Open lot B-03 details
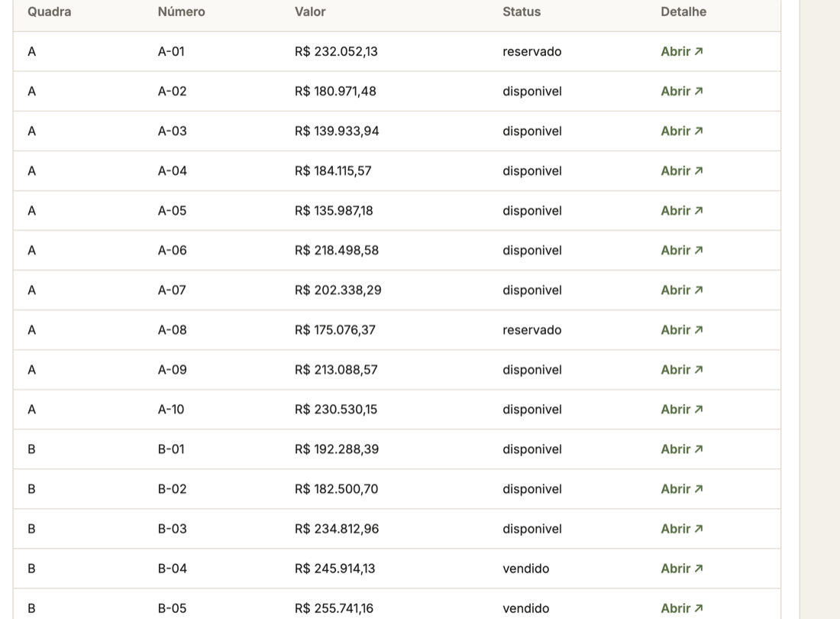 681,529
